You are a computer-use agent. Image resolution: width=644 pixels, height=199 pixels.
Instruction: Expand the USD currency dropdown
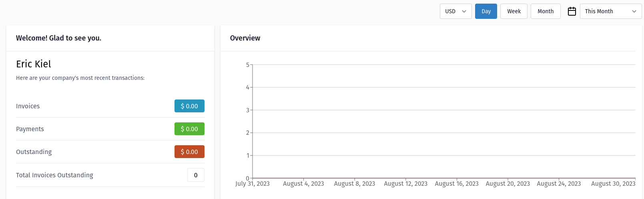(x=456, y=11)
